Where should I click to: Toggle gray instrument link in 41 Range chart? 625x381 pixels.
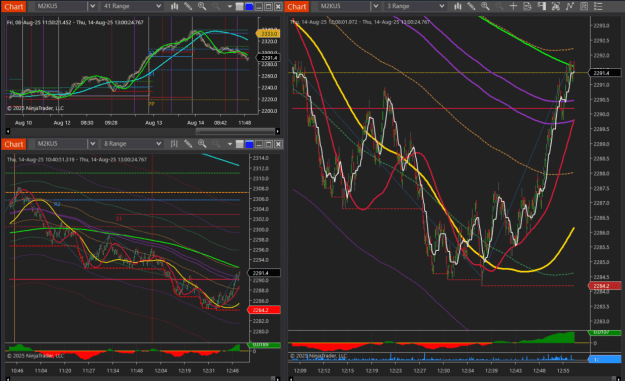pyautogui.click(x=240, y=7)
